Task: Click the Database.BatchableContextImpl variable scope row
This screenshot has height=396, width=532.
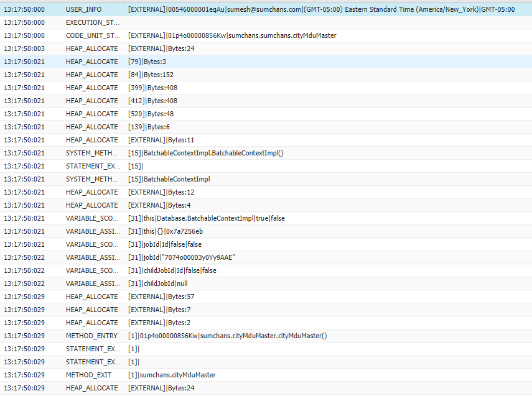Action: coord(206,219)
